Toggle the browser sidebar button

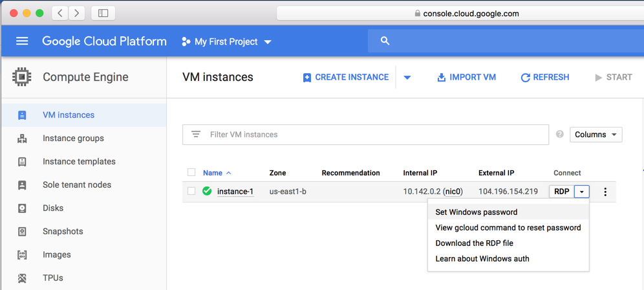[x=103, y=13]
